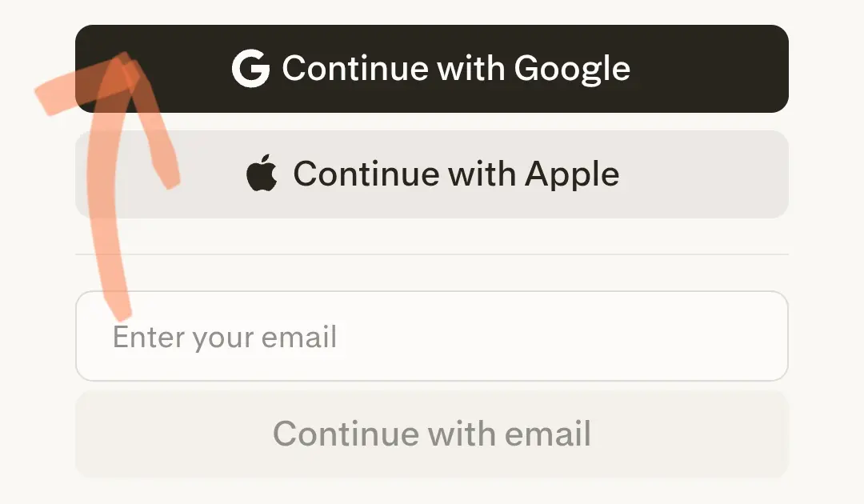Submit with Continue with email button
Screen dimensions: 864x504
432,434
